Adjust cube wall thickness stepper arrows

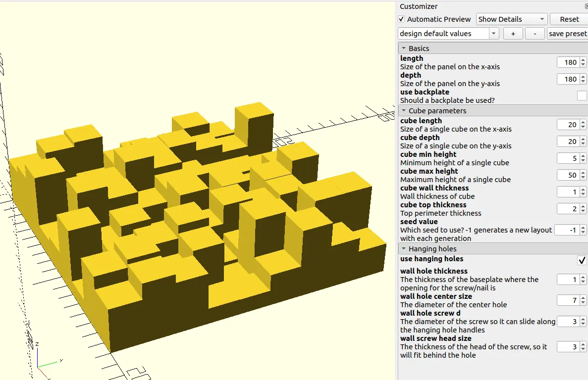click(583, 192)
